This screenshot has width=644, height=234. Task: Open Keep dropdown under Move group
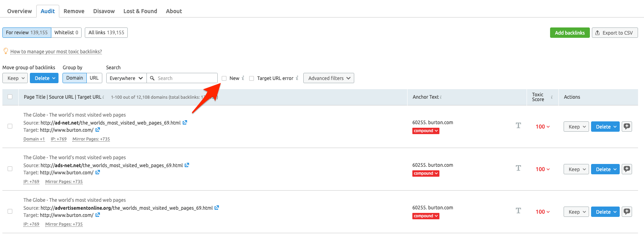tap(15, 78)
